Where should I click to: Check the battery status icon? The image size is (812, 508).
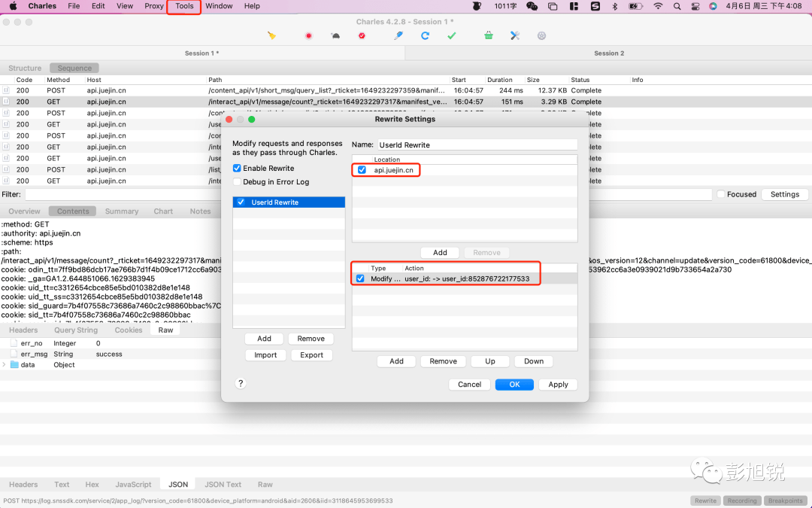[x=635, y=6]
